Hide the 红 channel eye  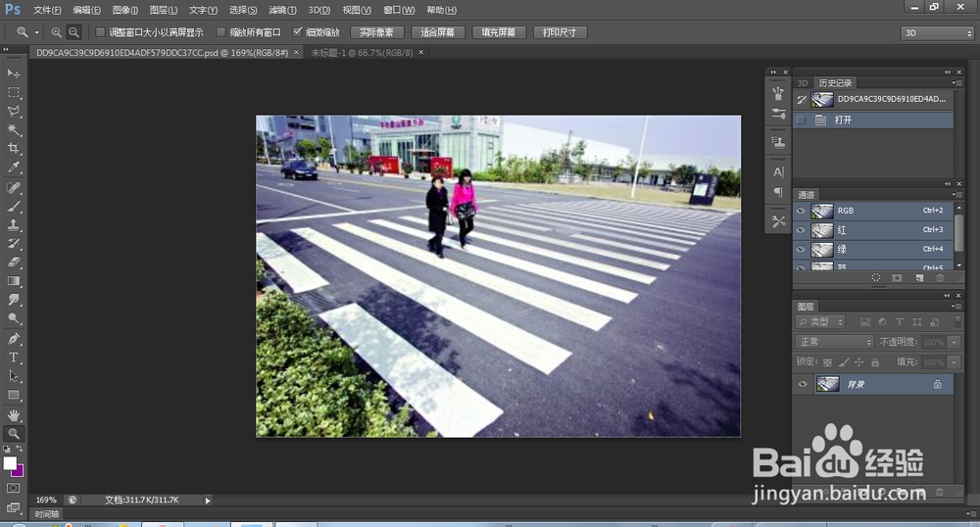801,230
